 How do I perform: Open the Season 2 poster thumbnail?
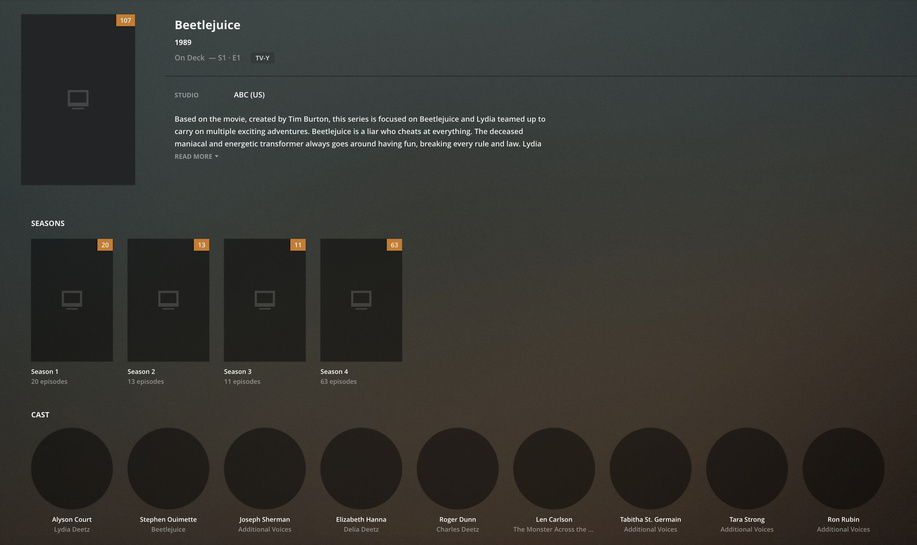pyautogui.click(x=168, y=300)
